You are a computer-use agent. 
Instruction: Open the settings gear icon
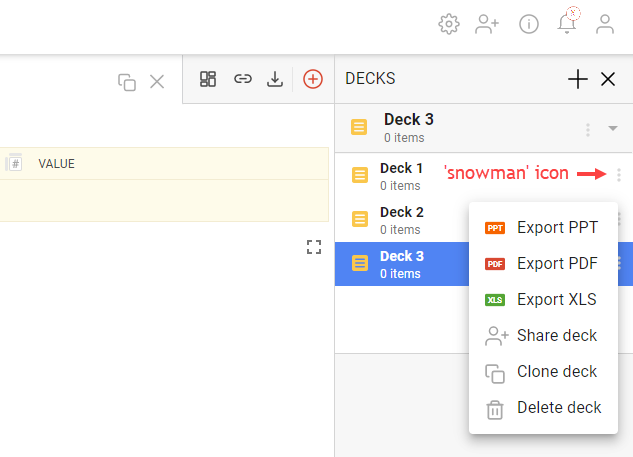pos(449,24)
